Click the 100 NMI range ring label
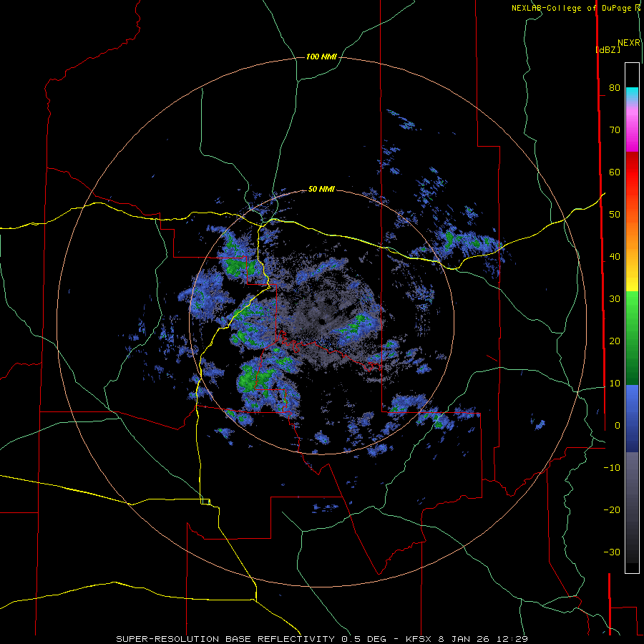Image resolution: width=644 pixels, height=644 pixels. pos(321,57)
